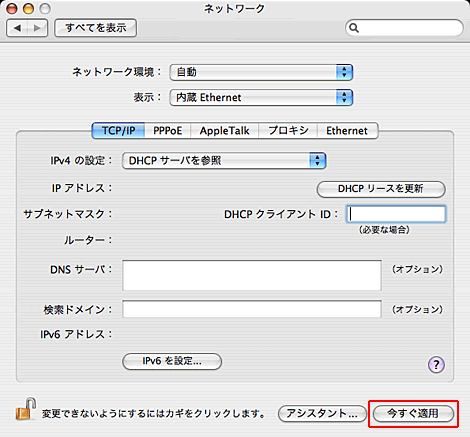Go back with the left arrow
The image size is (470, 437).
coord(17,28)
